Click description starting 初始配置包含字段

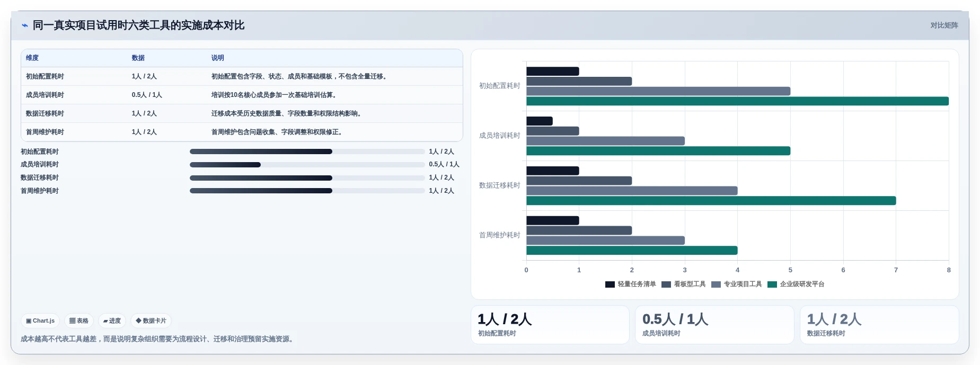click(300, 76)
